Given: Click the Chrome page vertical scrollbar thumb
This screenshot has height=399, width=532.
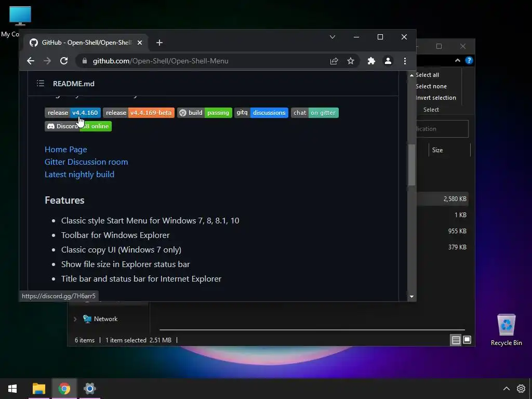Looking at the screenshot, I should pyautogui.click(x=411, y=165).
